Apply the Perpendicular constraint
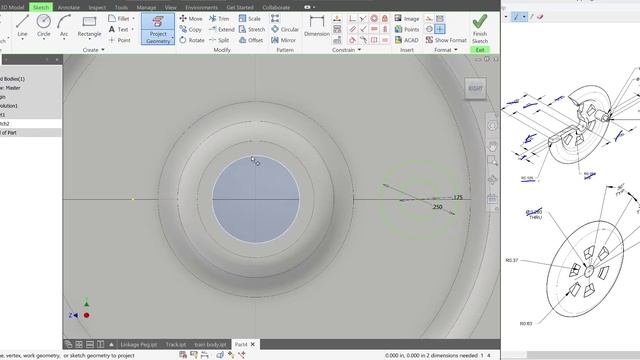This screenshot has height=360, width=640. pyautogui.click(x=363, y=29)
